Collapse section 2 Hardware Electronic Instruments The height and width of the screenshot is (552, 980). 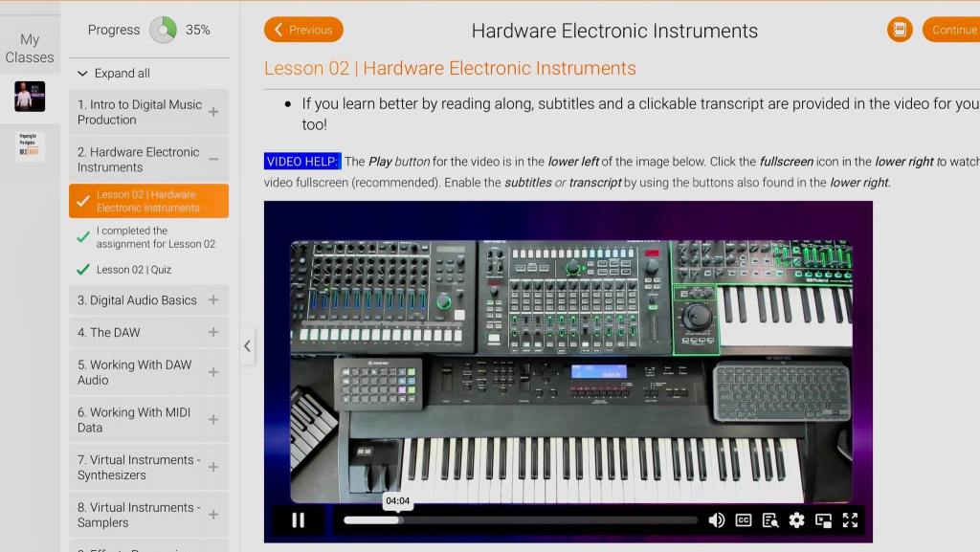tap(212, 160)
